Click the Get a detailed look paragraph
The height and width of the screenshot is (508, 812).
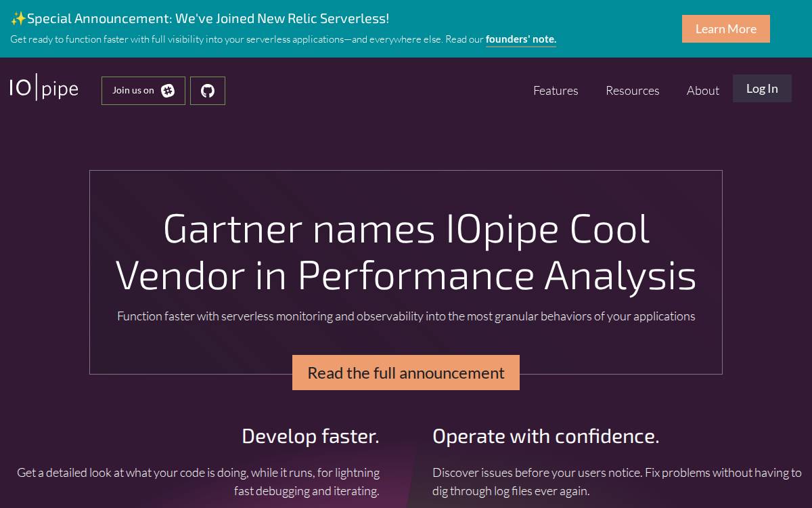[198, 482]
